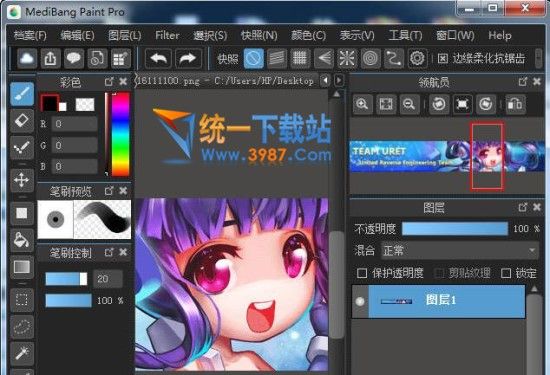Select the Bucket fill tool

(x=22, y=240)
